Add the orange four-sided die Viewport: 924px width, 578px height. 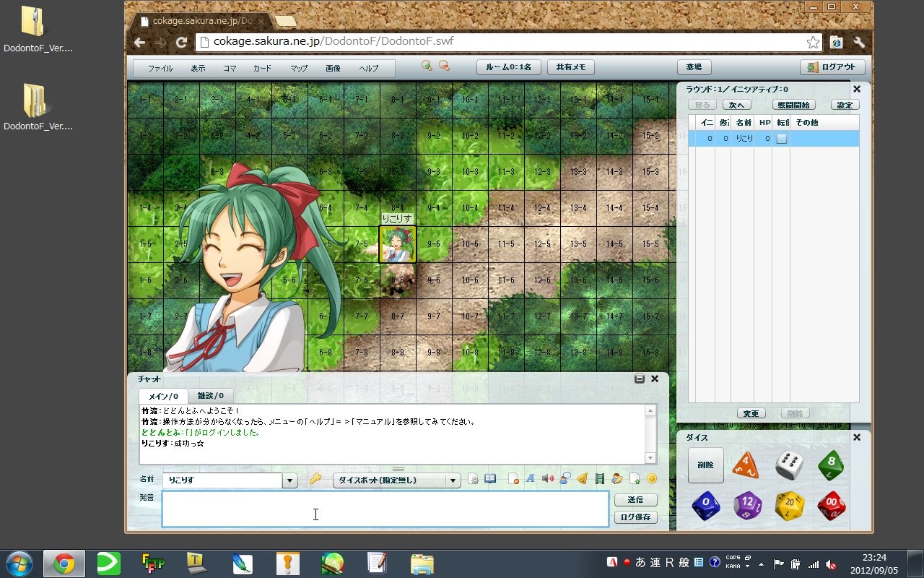(746, 465)
